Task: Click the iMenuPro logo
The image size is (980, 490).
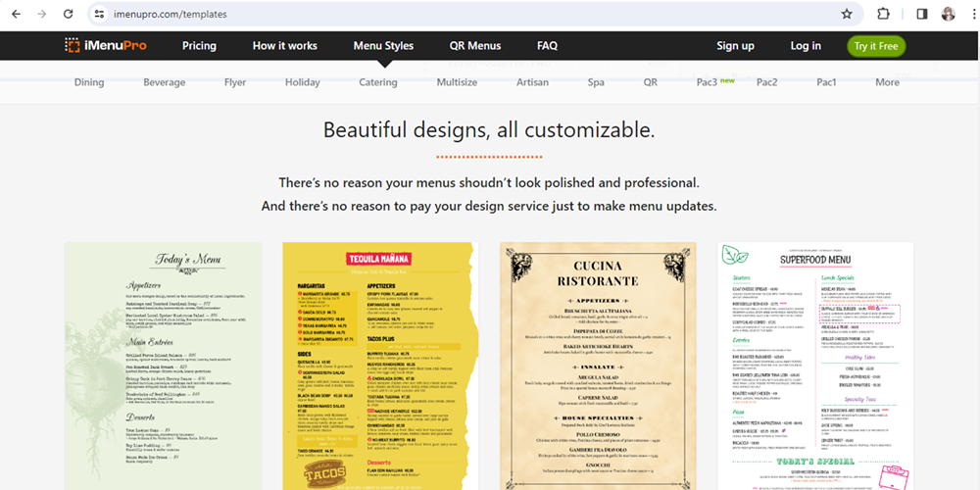Action: [106, 46]
